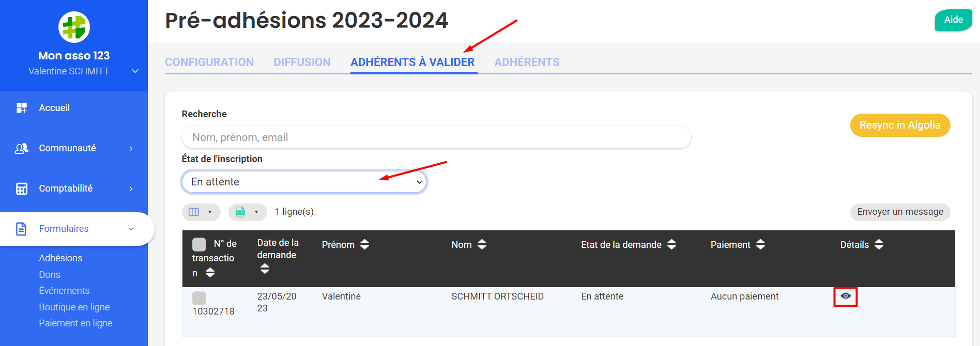Click the Comptabilité calculator icon
Viewport: 980px width, 346px height.
(x=22, y=188)
